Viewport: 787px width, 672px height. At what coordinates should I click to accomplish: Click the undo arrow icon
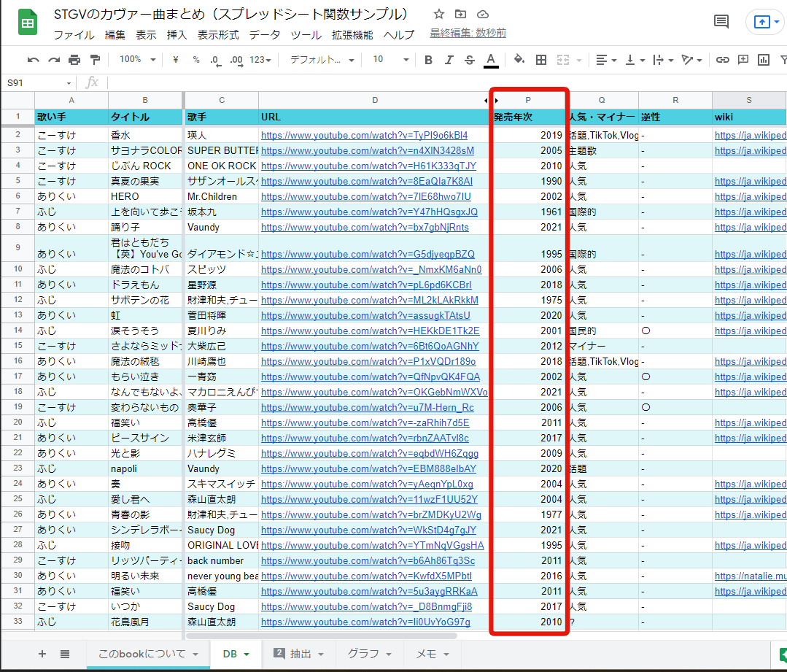click(x=33, y=60)
